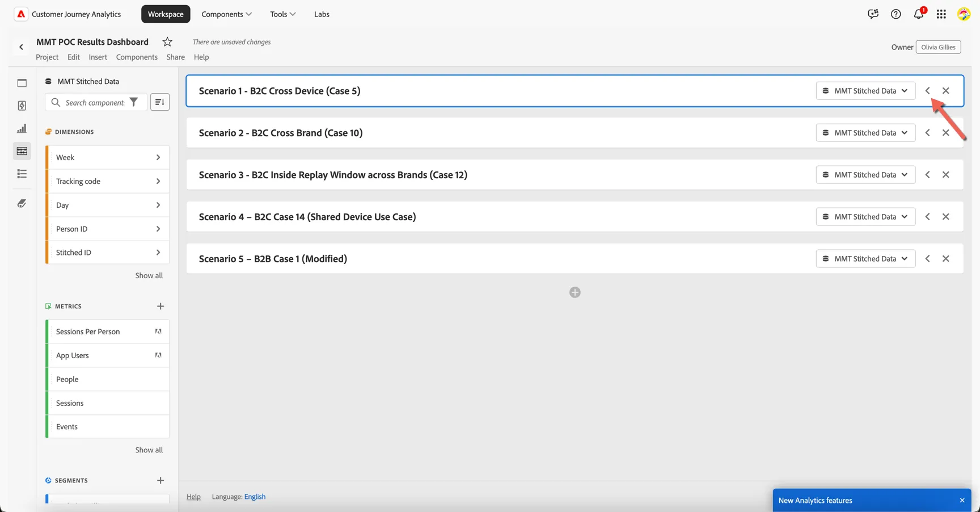The height and width of the screenshot is (512, 980).
Task: Favorite the project with the star icon
Action: point(167,42)
